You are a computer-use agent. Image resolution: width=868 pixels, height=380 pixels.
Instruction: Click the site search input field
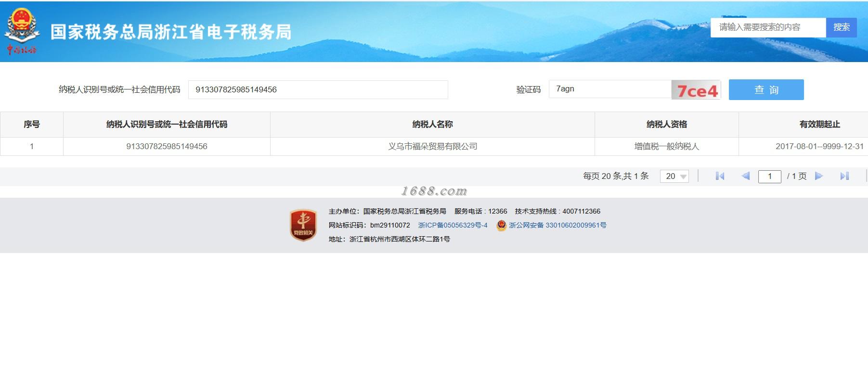[768, 27]
